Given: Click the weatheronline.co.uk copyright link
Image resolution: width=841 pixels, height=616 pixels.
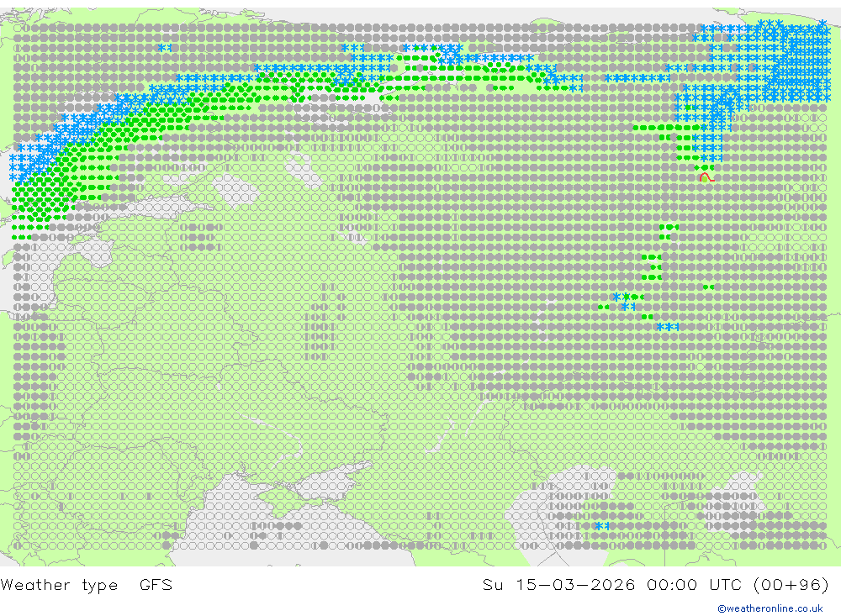Looking at the screenshot, I should point(770,608).
